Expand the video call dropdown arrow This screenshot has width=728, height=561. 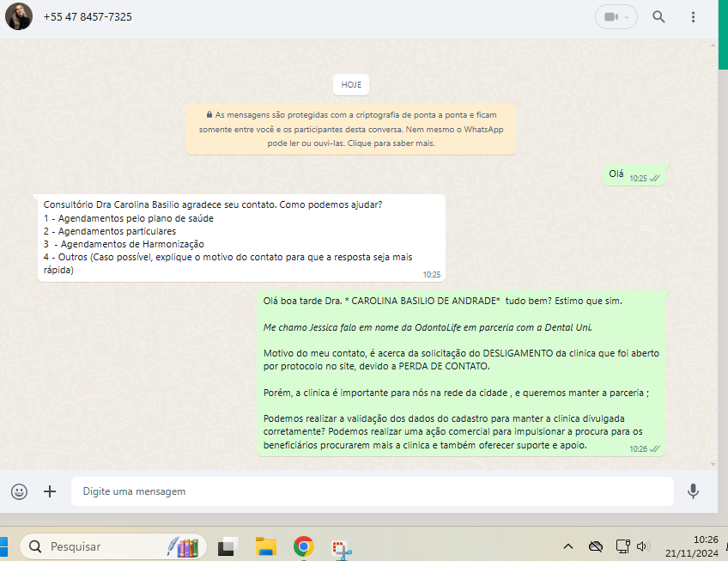coord(627,17)
